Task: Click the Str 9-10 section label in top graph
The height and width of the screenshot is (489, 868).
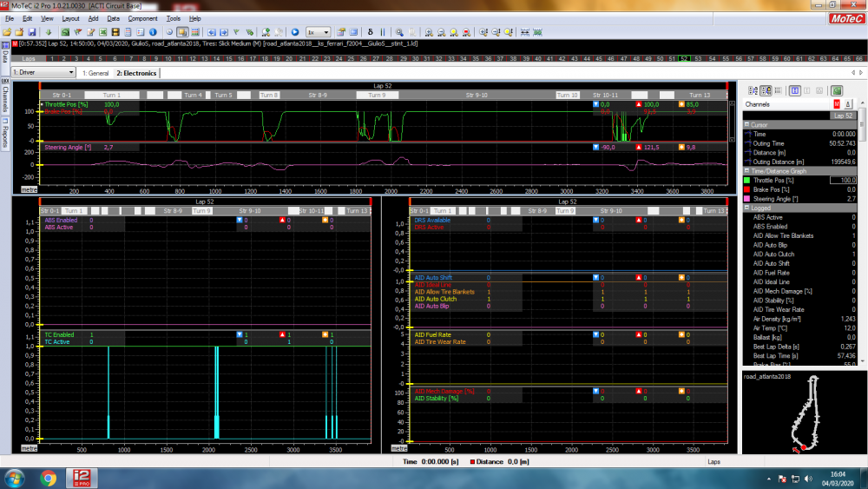Action: tap(476, 96)
